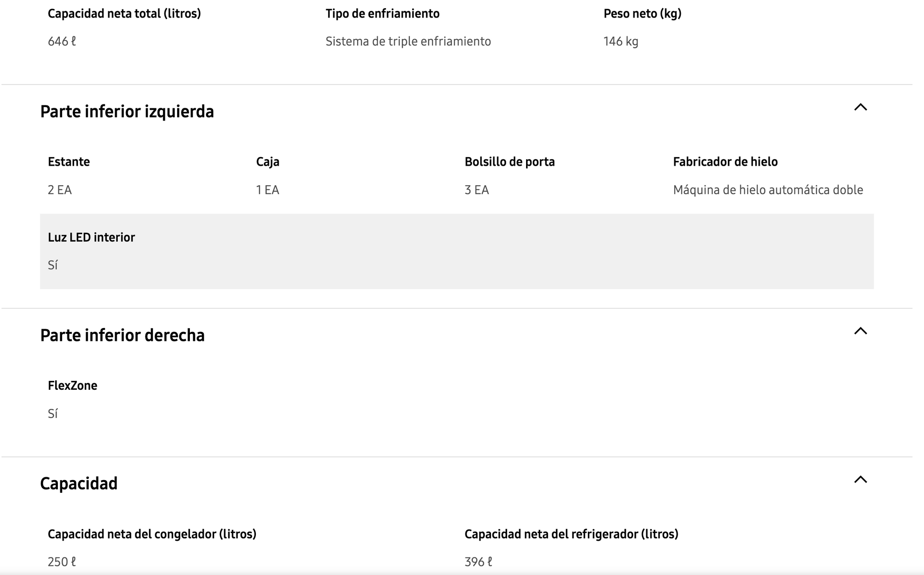
Task: Click the Parte inferior izquierda heading
Action: click(x=127, y=112)
